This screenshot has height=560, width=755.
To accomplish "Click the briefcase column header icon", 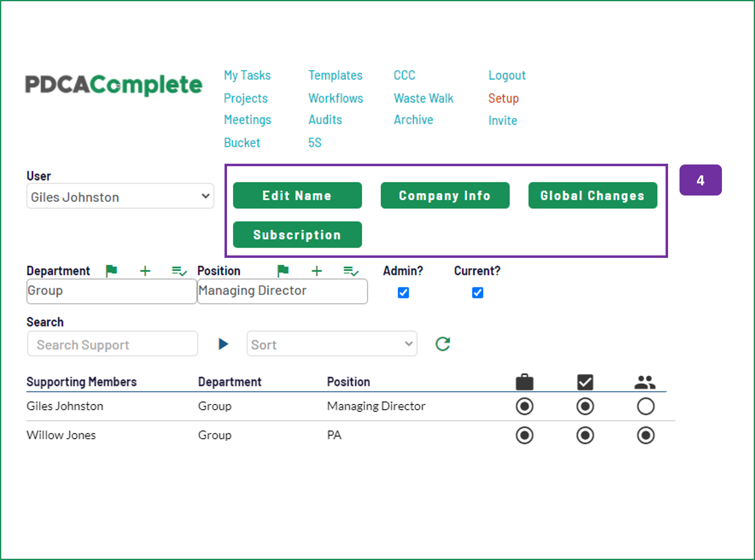I will click(x=525, y=382).
